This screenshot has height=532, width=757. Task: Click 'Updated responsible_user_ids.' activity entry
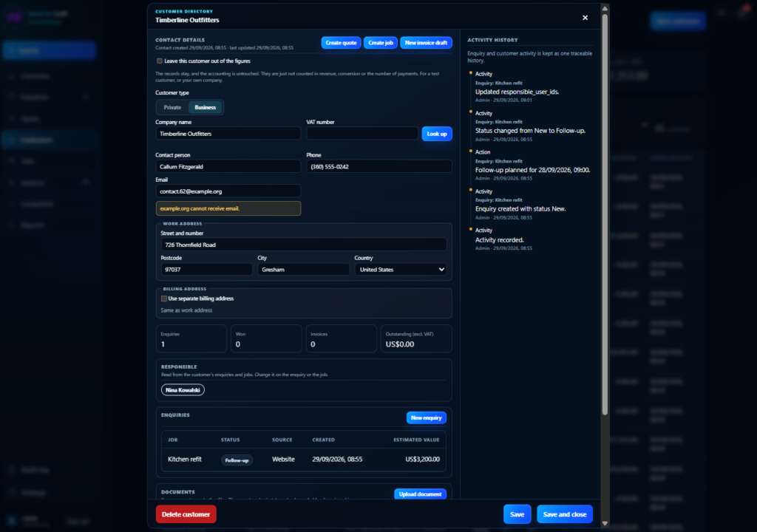(x=517, y=92)
